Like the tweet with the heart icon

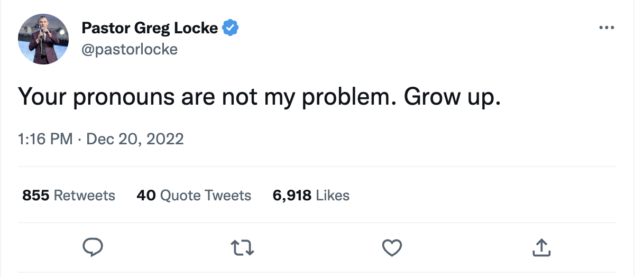tap(392, 247)
